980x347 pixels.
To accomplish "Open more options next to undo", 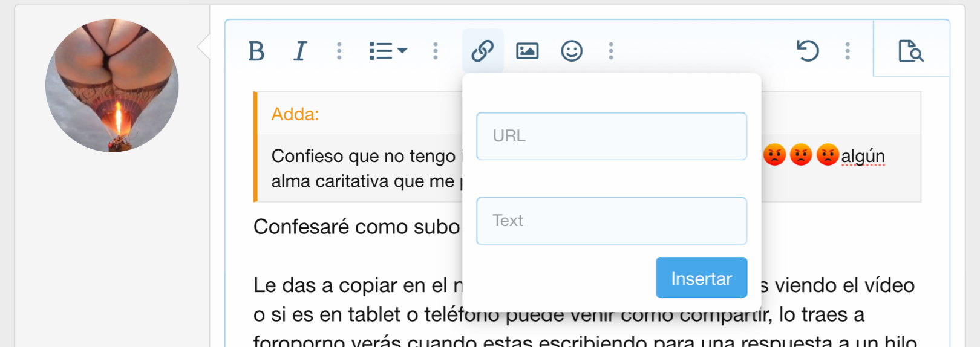I will pyautogui.click(x=848, y=51).
